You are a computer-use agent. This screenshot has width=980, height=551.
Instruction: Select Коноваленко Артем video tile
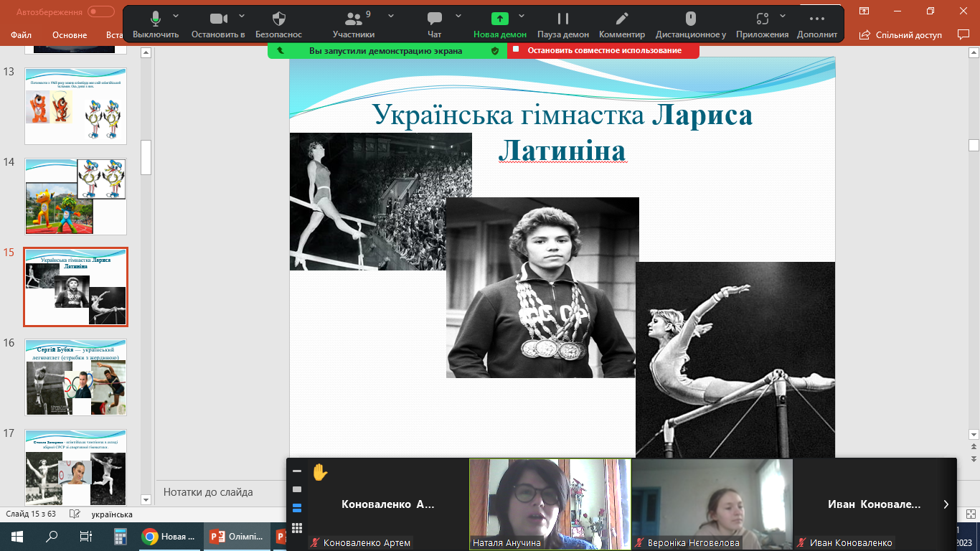point(388,504)
